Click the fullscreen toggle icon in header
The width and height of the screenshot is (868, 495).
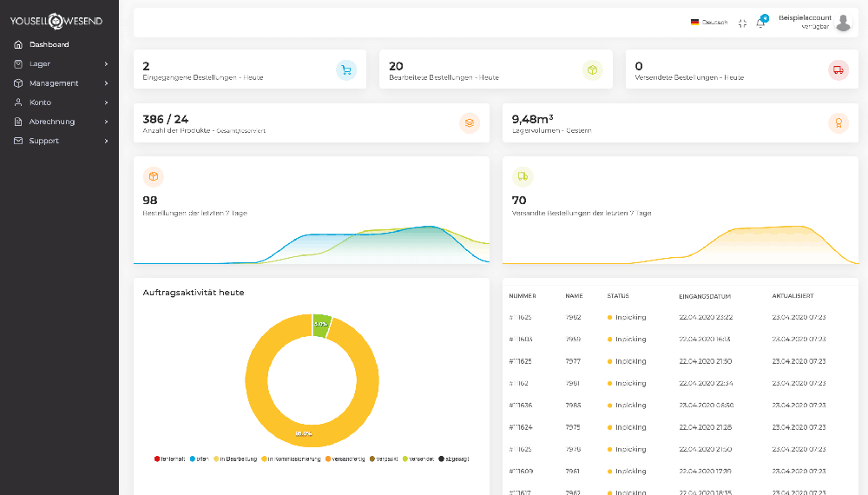click(742, 23)
